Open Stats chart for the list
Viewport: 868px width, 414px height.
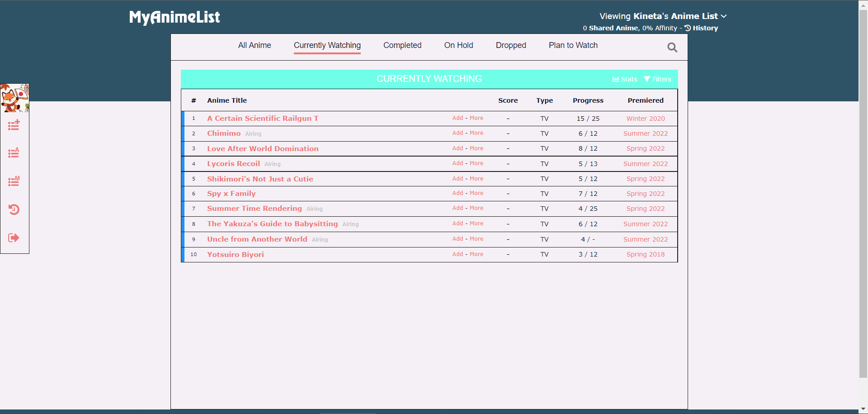pyautogui.click(x=625, y=79)
